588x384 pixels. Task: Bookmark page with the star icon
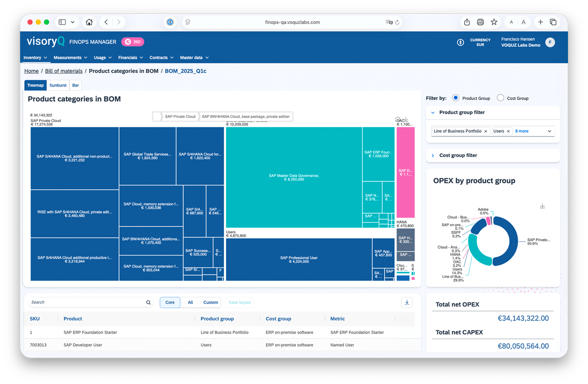click(x=494, y=22)
